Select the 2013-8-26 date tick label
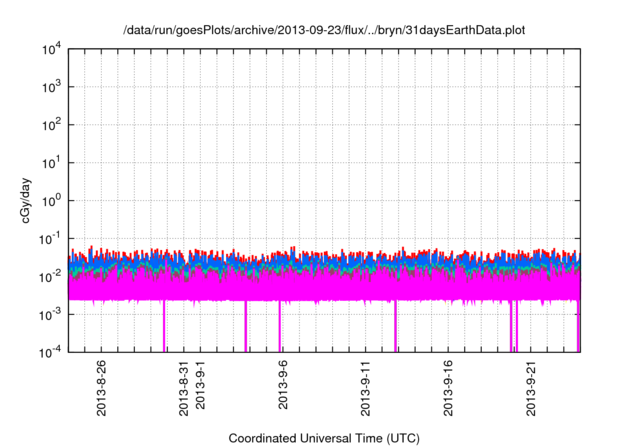 pyautogui.click(x=101, y=390)
